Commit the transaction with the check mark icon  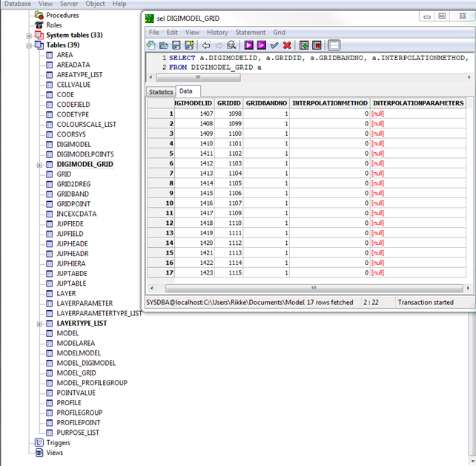(x=274, y=45)
